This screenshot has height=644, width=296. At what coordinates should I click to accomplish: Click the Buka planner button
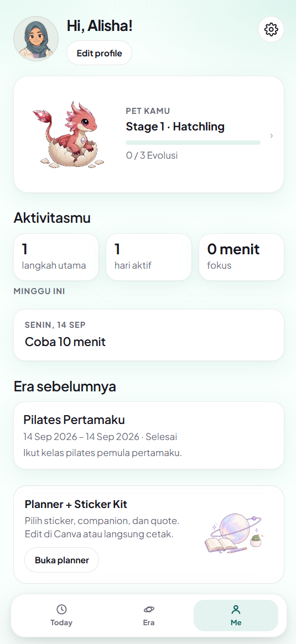[61, 560]
